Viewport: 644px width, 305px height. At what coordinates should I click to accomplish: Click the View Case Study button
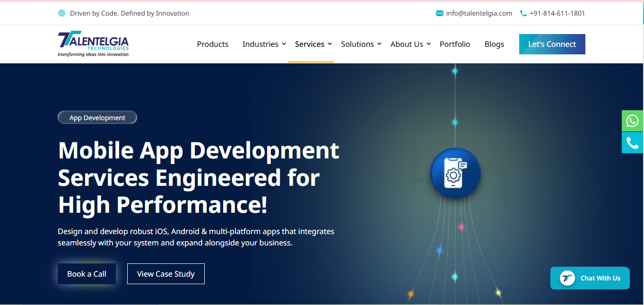(x=166, y=274)
